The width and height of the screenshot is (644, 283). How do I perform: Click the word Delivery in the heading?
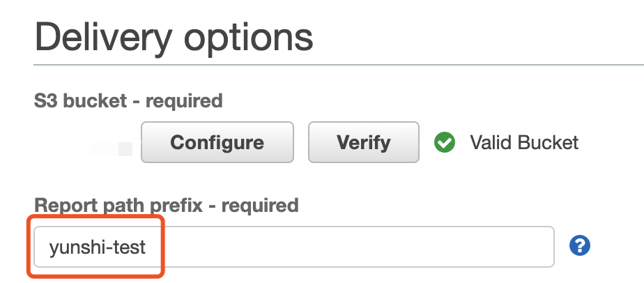(103, 37)
